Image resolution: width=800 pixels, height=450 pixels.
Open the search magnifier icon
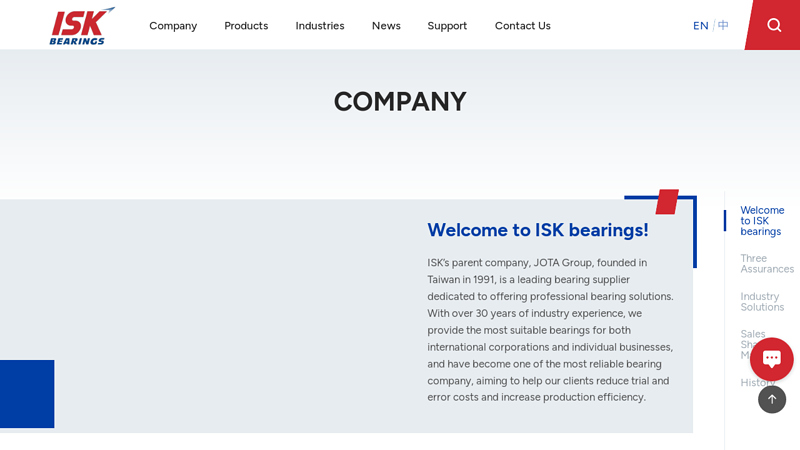coord(774,25)
